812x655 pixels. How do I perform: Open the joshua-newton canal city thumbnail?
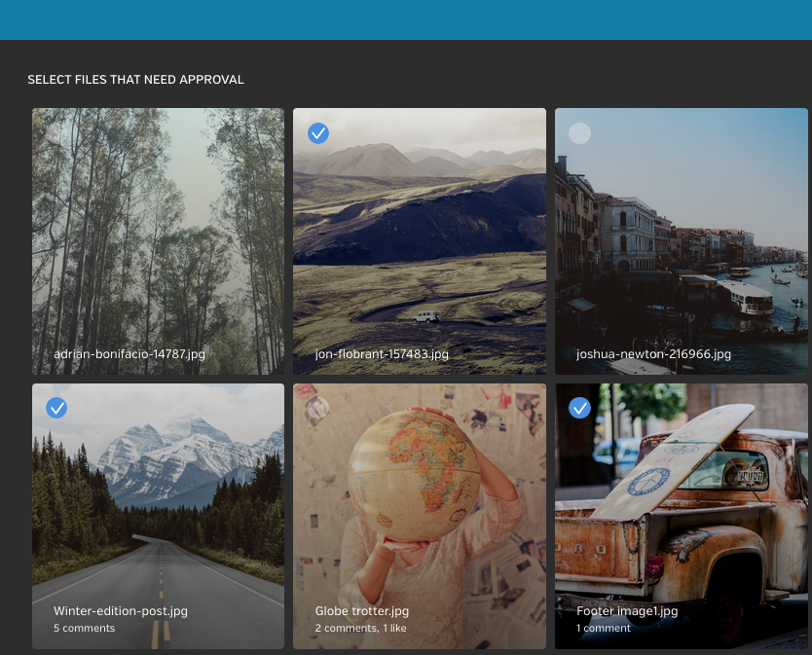click(681, 241)
